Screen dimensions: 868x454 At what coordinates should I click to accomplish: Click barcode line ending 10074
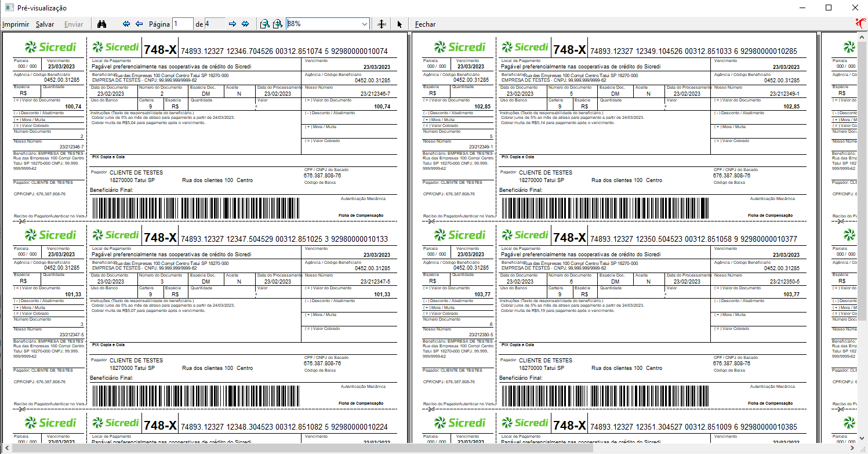(285, 52)
